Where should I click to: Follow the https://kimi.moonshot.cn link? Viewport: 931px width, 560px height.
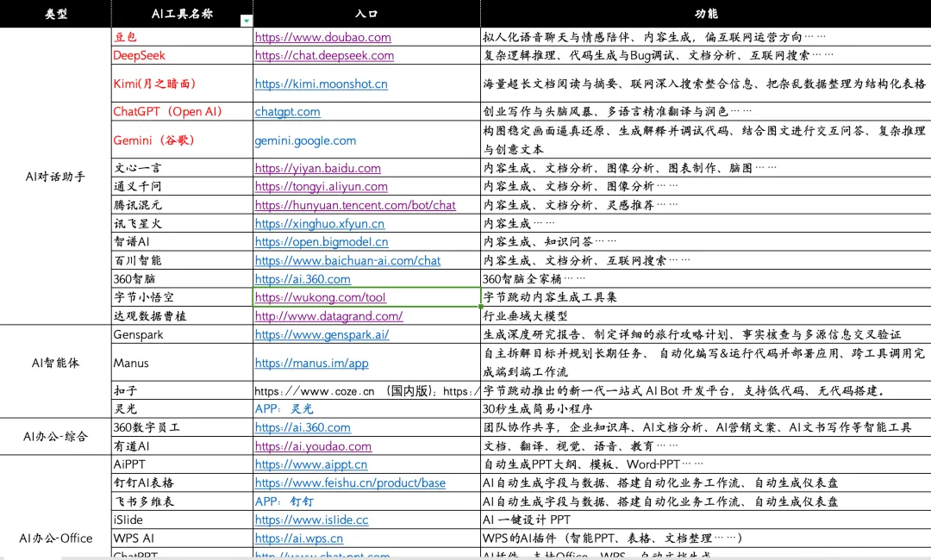pyautogui.click(x=322, y=84)
